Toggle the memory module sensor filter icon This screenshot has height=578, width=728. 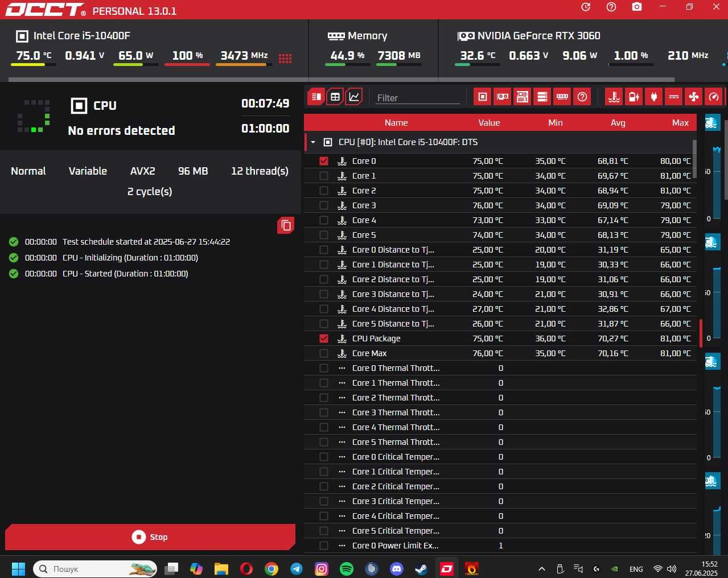coord(562,97)
